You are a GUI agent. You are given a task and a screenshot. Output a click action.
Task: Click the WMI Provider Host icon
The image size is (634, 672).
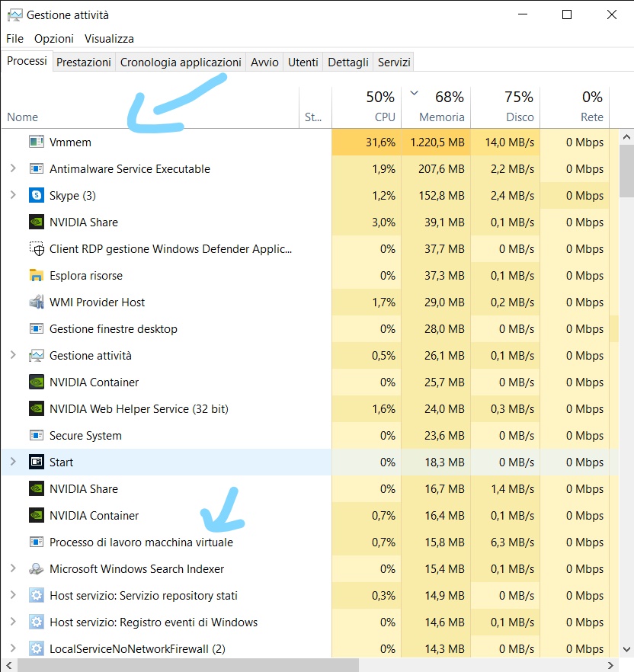coord(37,302)
